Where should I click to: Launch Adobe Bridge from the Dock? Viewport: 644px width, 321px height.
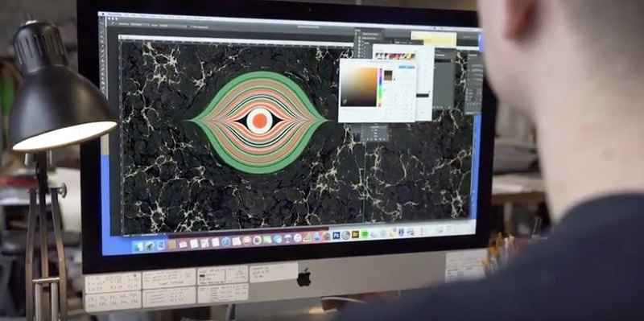pyautogui.click(x=355, y=234)
